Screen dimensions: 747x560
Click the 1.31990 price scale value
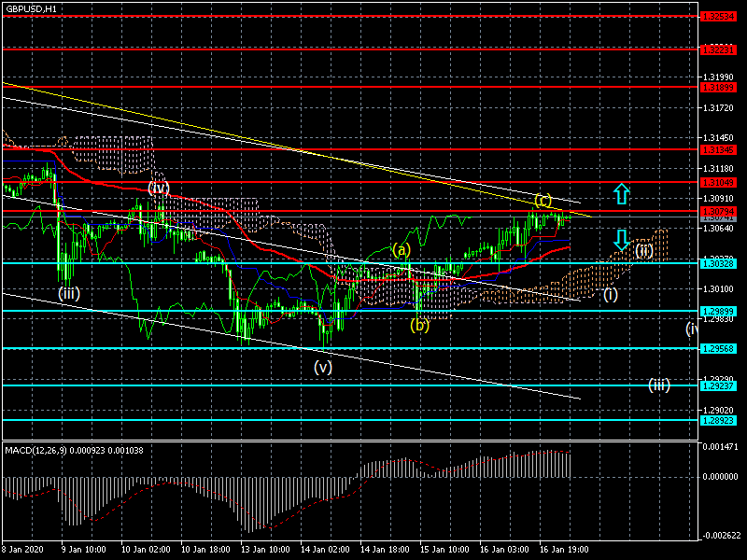click(718, 77)
